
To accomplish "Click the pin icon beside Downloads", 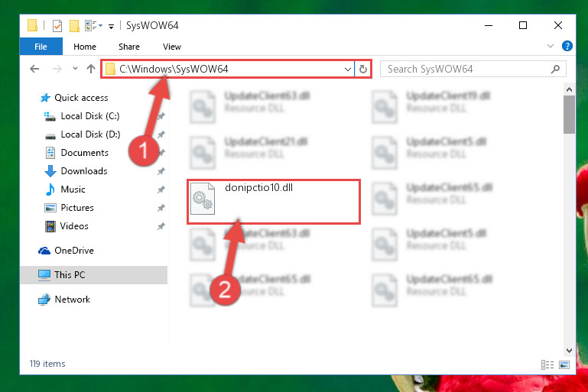I will point(161,171).
